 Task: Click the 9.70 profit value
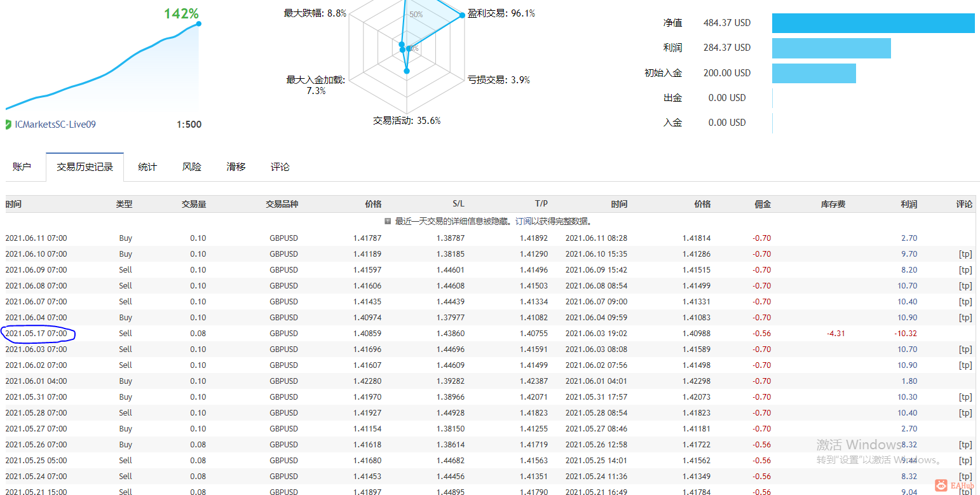click(909, 254)
